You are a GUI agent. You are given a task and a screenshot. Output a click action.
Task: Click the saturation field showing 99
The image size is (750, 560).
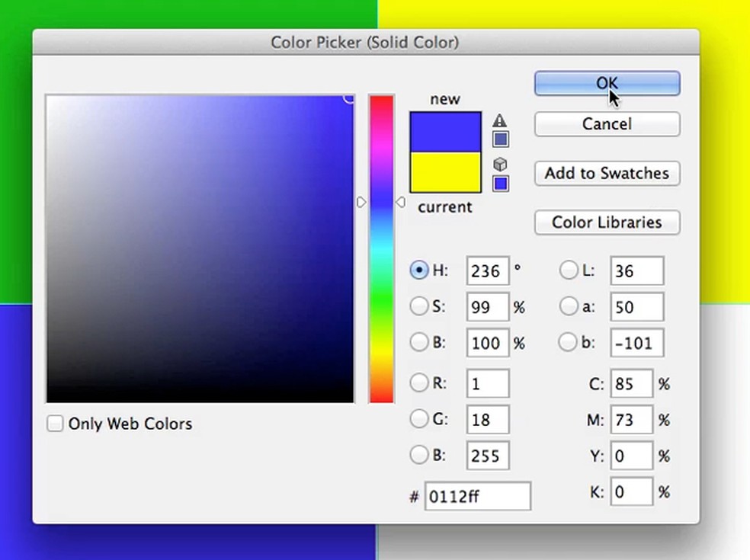click(x=487, y=306)
